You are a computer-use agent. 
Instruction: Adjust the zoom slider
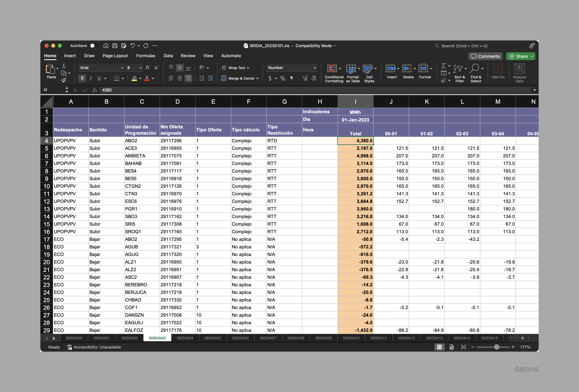(x=497, y=347)
